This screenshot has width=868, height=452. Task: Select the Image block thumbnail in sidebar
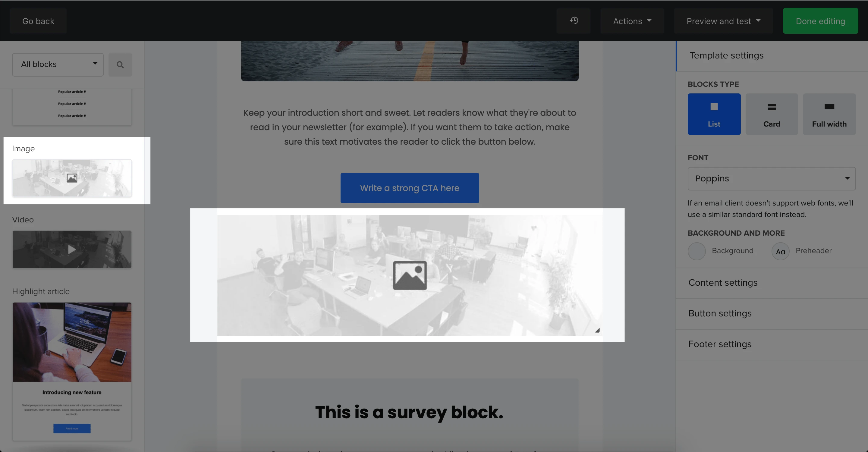(72, 178)
